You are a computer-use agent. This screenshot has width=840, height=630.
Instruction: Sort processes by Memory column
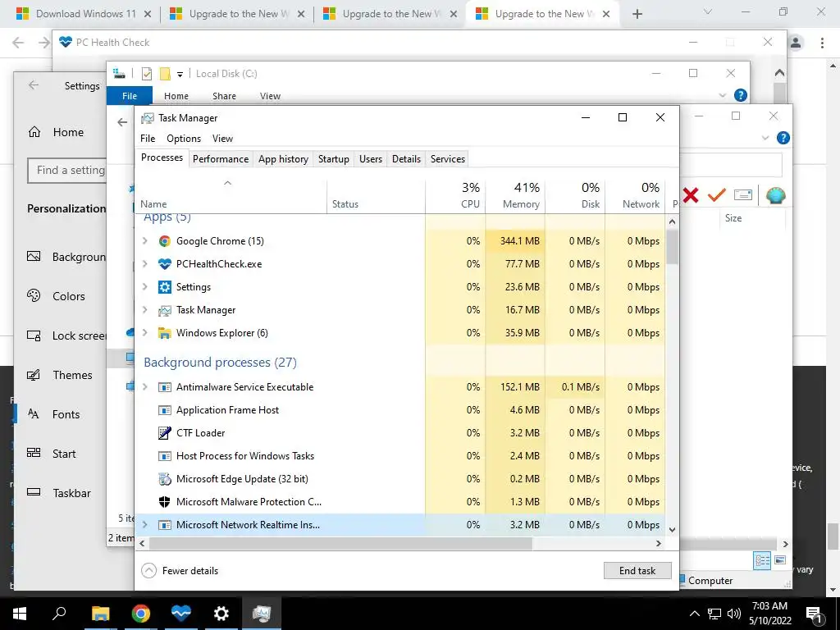[x=515, y=195]
